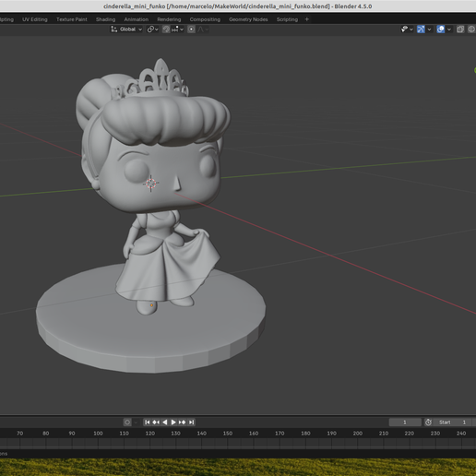Toggle show gizmos button
This screenshot has height=476, width=476.
tap(421, 30)
